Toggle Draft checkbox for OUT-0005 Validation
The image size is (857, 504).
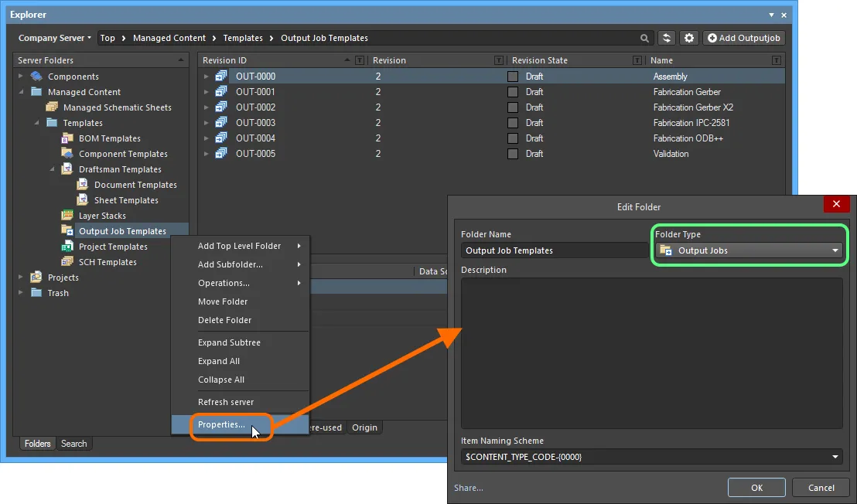pos(513,154)
